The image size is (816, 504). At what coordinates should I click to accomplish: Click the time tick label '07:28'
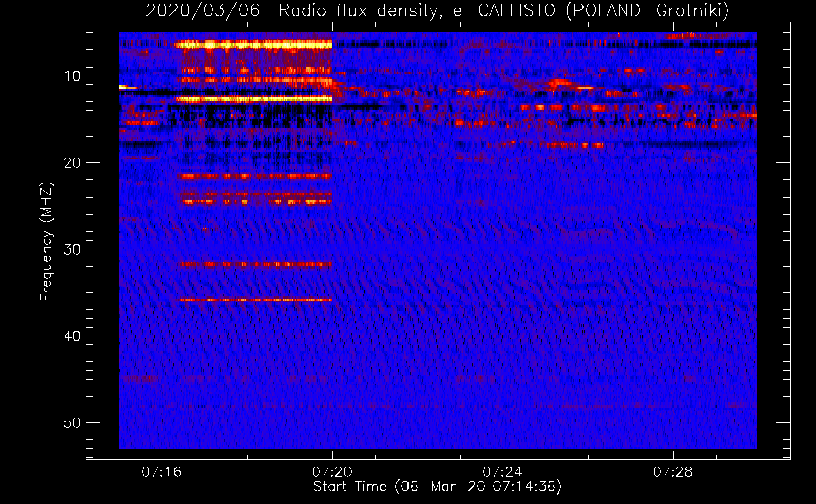pyautogui.click(x=673, y=472)
